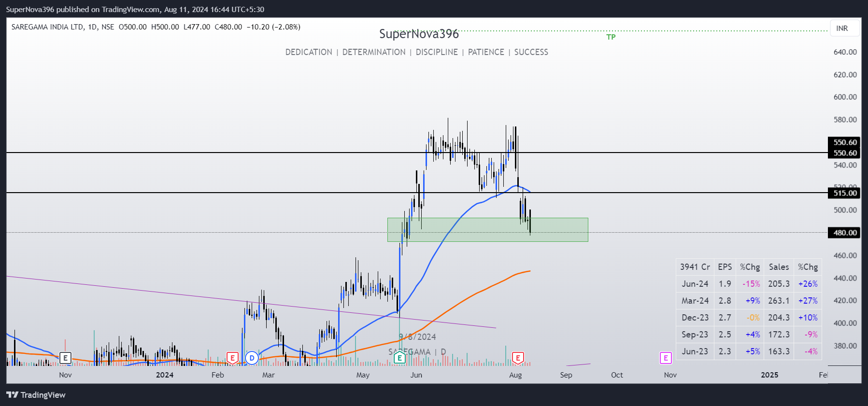This screenshot has width=868, height=406.
Task: Click the 204.3 sales cell
Action: coord(779,318)
